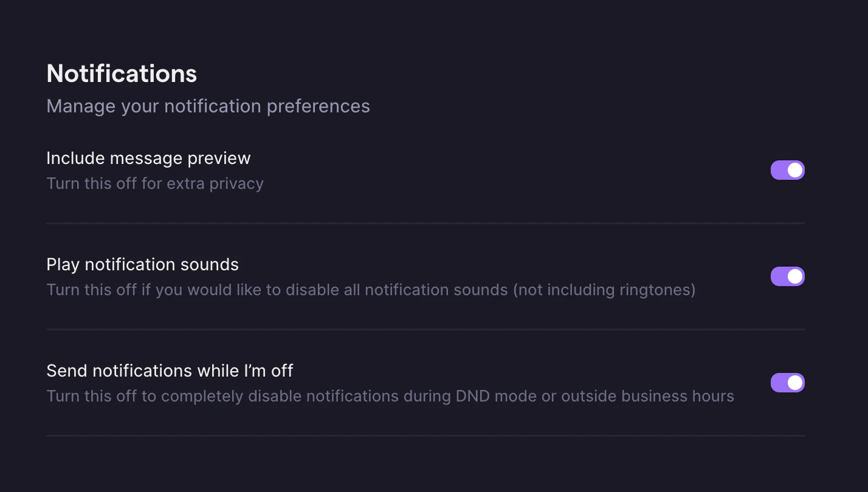Disable the Include message preview toggle
Viewport: 868px width, 492px height.
tap(787, 170)
